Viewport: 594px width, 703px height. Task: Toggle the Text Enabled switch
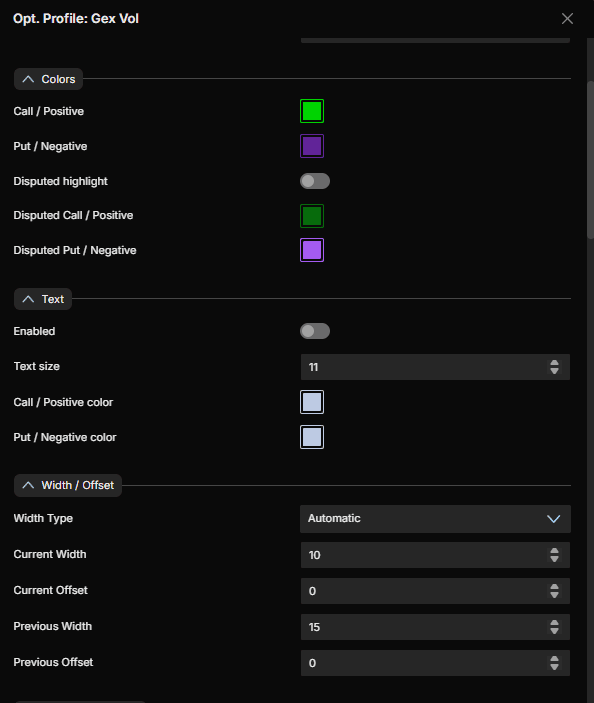click(x=315, y=331)
